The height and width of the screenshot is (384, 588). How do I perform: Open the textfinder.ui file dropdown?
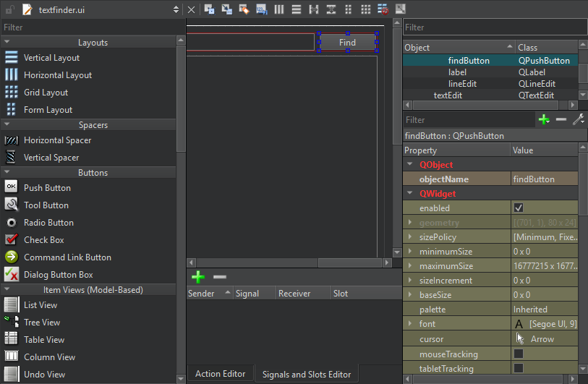176,9
